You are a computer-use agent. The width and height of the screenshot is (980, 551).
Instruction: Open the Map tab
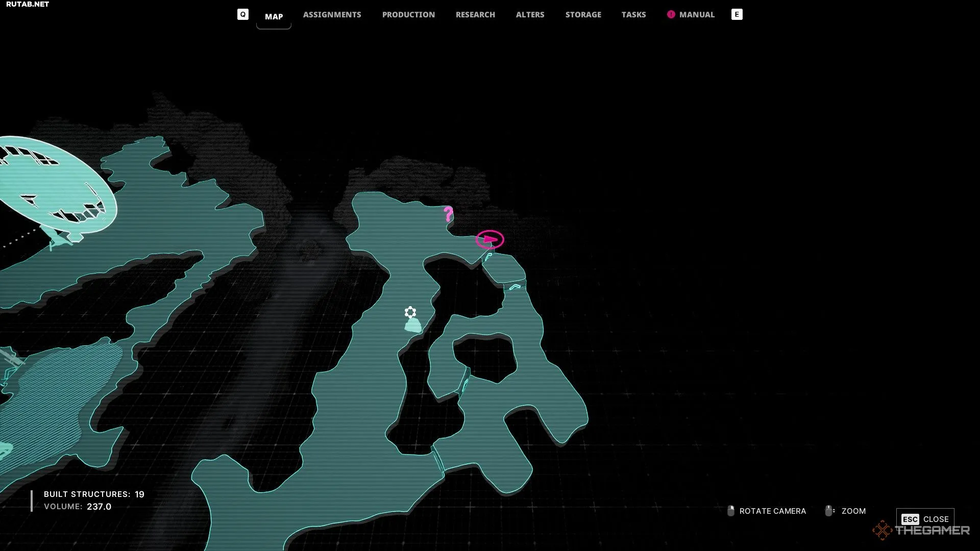point(274,16)
